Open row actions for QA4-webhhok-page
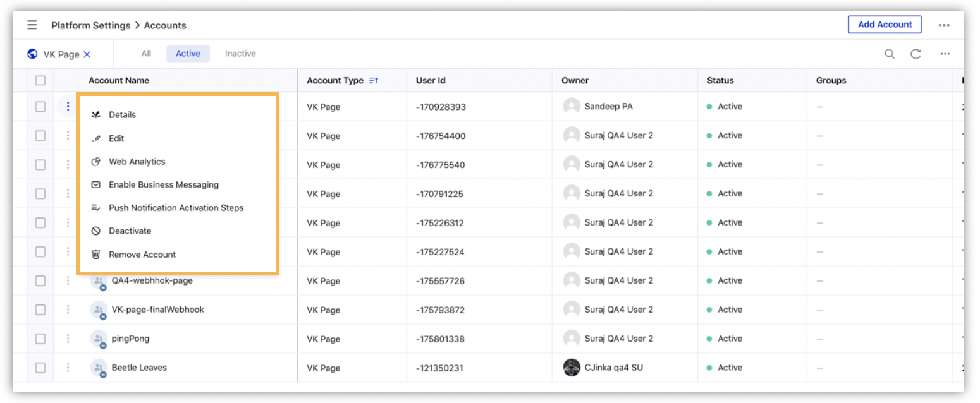This screenshot has height=403, width=980. pyautogui.click(x=68, y=280)
